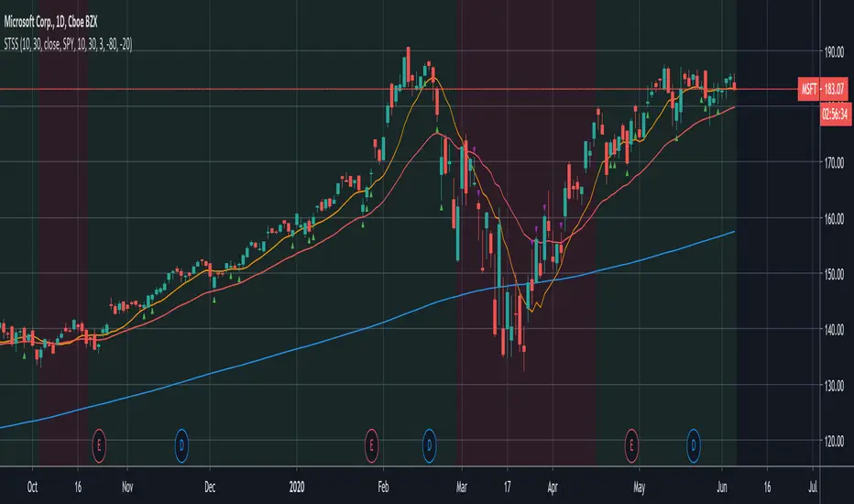The height and width of the screenshot is (504, 854).
Task: Click the 150.00 price axis label
Action: [834, 273]
